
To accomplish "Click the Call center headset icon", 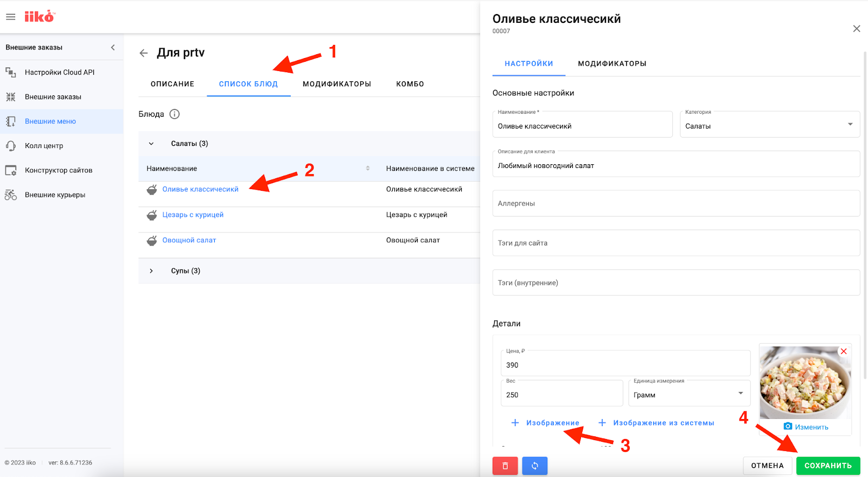I will [x=11, y=146].
